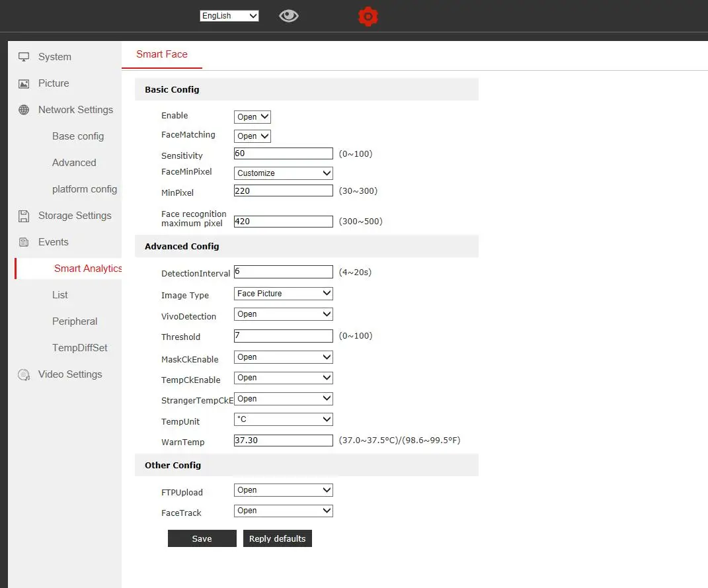Open the Image Type dropdown
This screenshot has height=588, width=708.
point(284,294)
